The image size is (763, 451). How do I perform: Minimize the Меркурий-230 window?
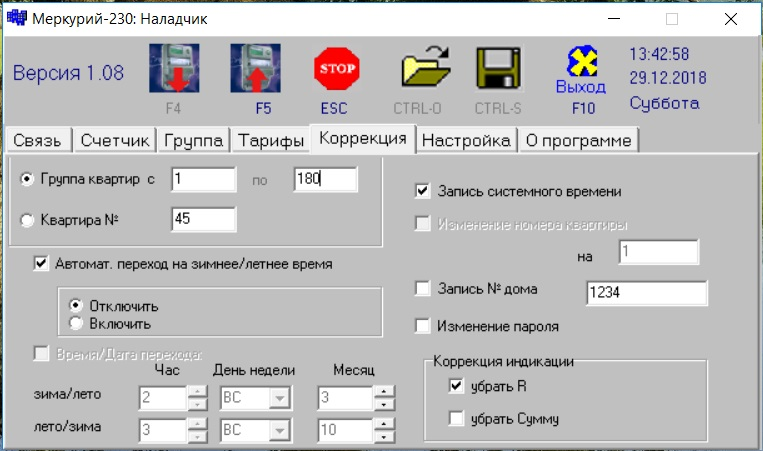click(614, 19)
